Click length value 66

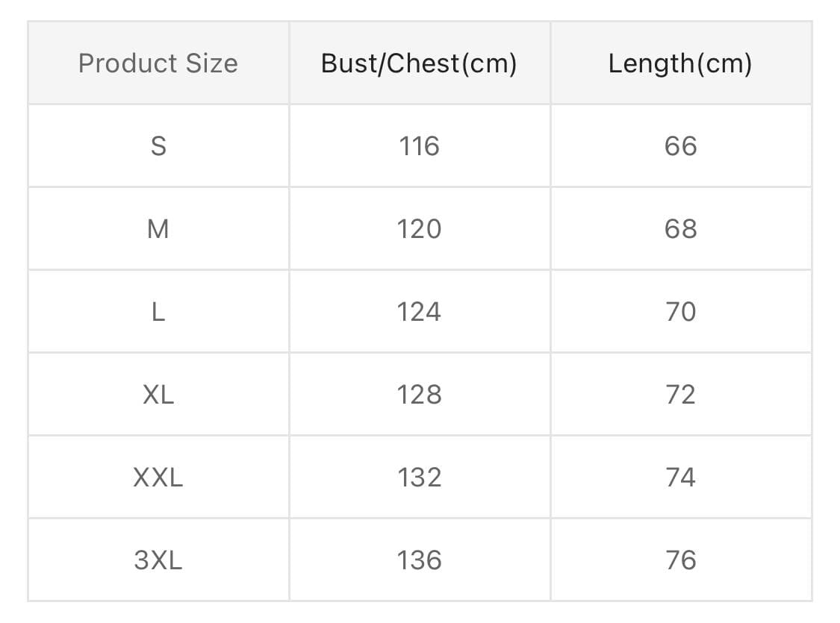point(680,146)
